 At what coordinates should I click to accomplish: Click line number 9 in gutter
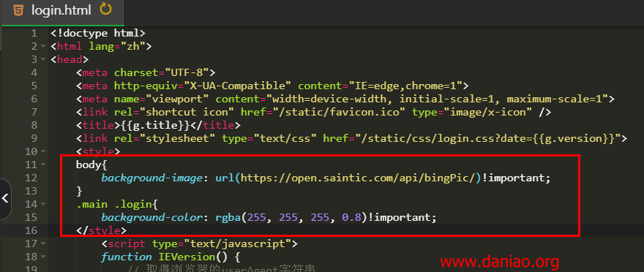coord(34,138)
